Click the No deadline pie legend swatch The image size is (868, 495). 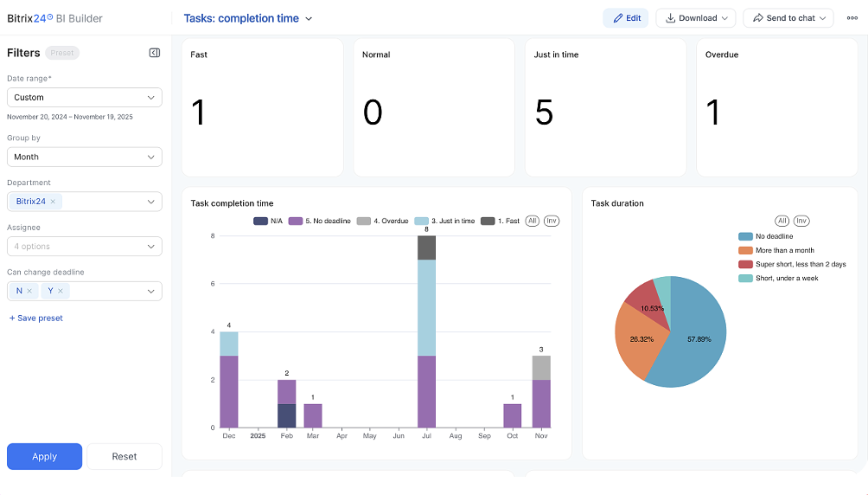pos(745,236)
